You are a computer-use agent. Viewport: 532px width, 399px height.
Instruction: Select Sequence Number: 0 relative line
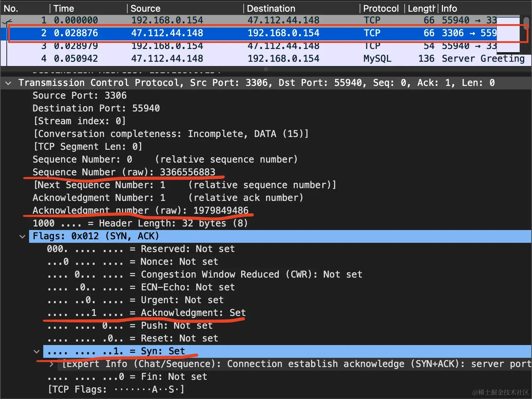[165, 159]
